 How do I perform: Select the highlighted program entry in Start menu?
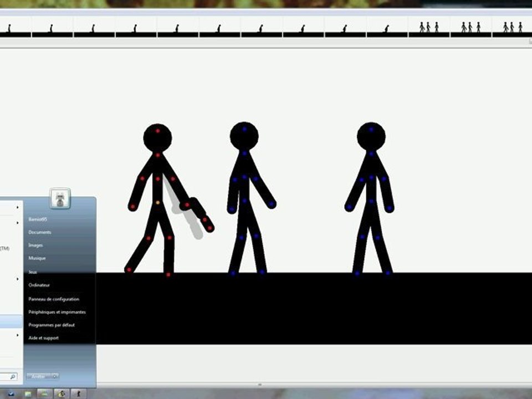11,321
